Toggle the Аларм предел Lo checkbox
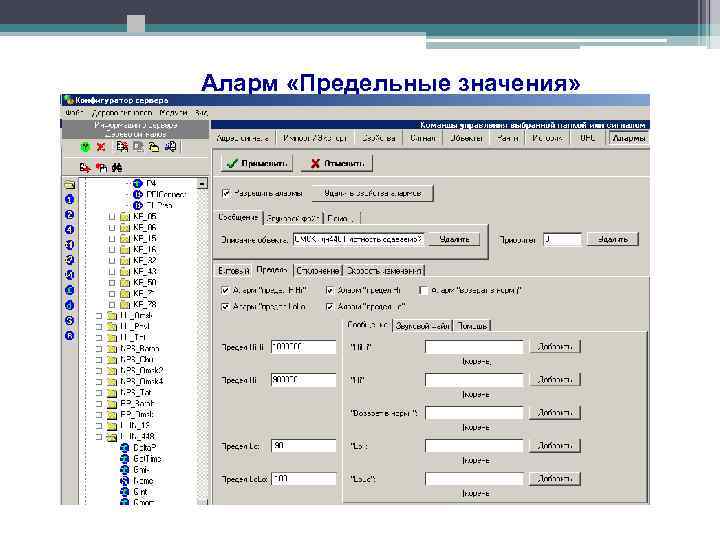The image size is (720, 540). pos(330,307)
